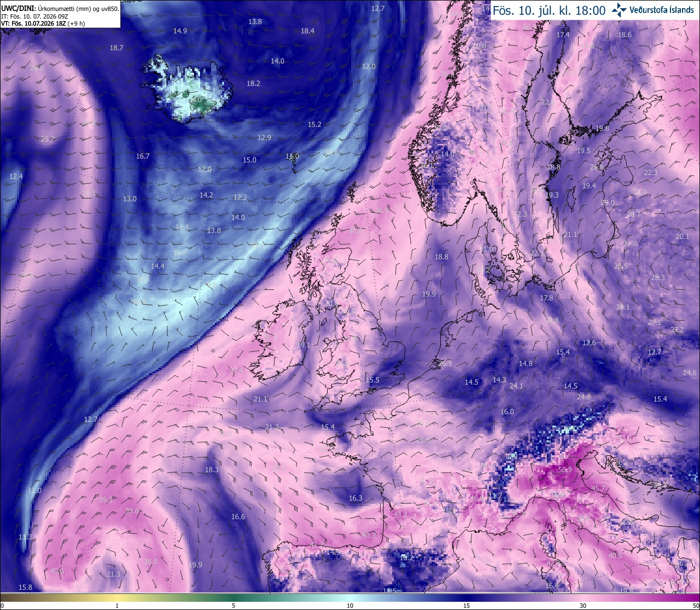Select the 39.6 value label

(132, 511)
